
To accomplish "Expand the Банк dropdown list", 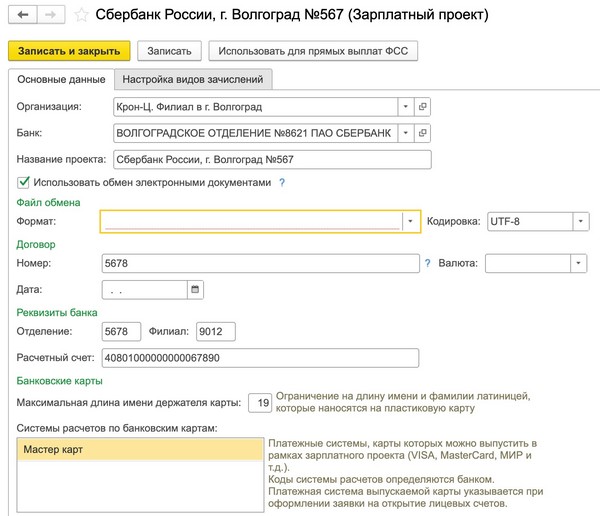I will coord(404,132).
